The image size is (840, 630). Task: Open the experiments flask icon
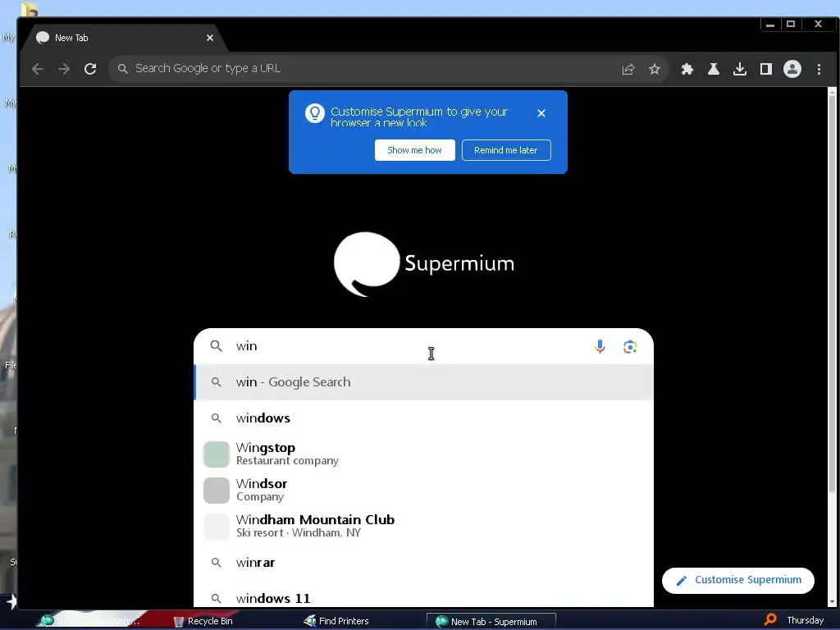(x=714, y=69)
